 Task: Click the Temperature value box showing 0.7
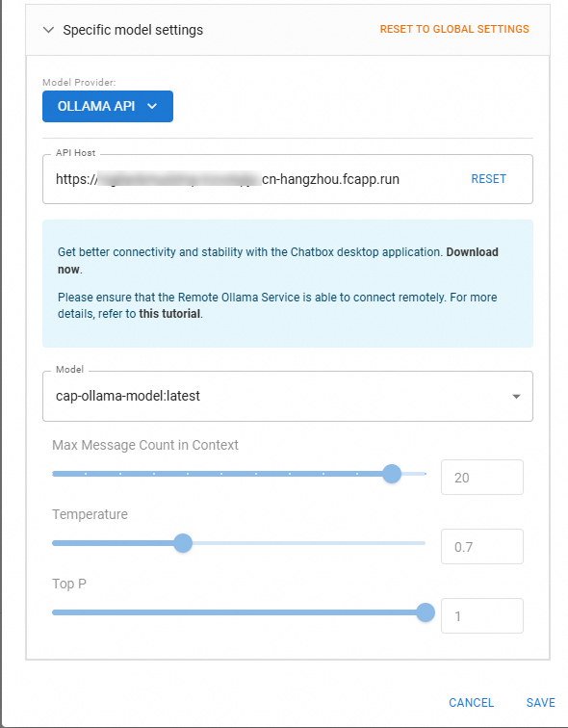[481, 546]
